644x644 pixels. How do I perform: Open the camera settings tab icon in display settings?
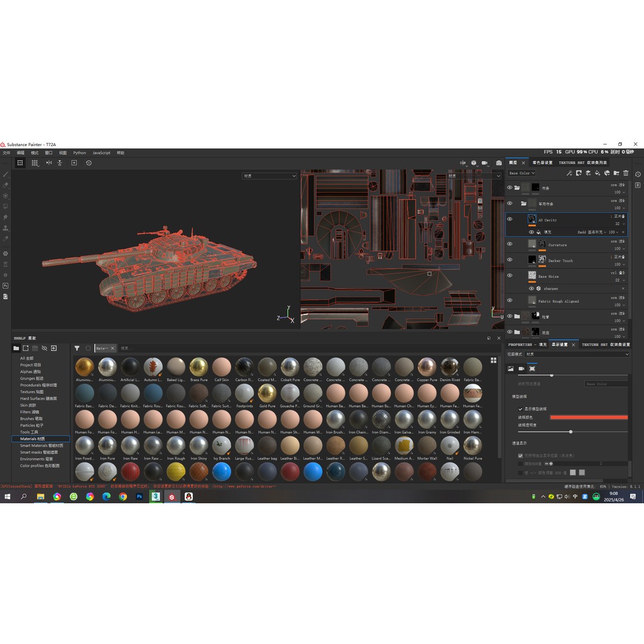tap(521, 369)
